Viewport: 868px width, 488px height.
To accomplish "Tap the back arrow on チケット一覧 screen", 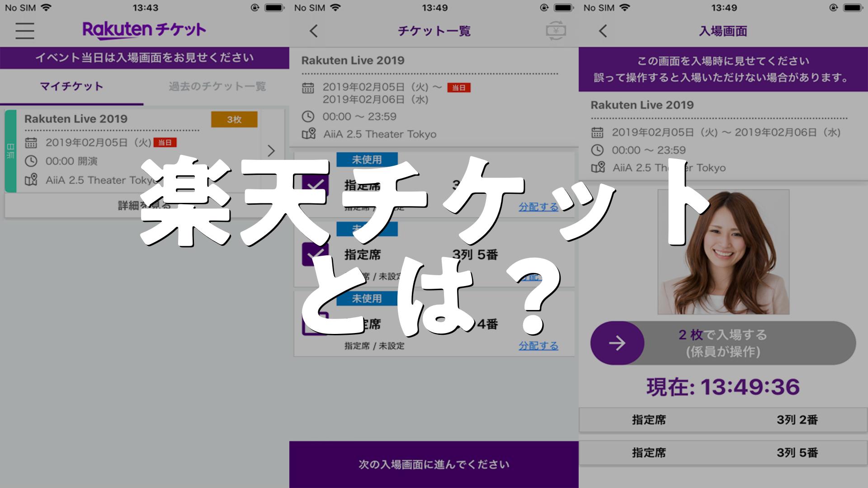I will 314,31.
